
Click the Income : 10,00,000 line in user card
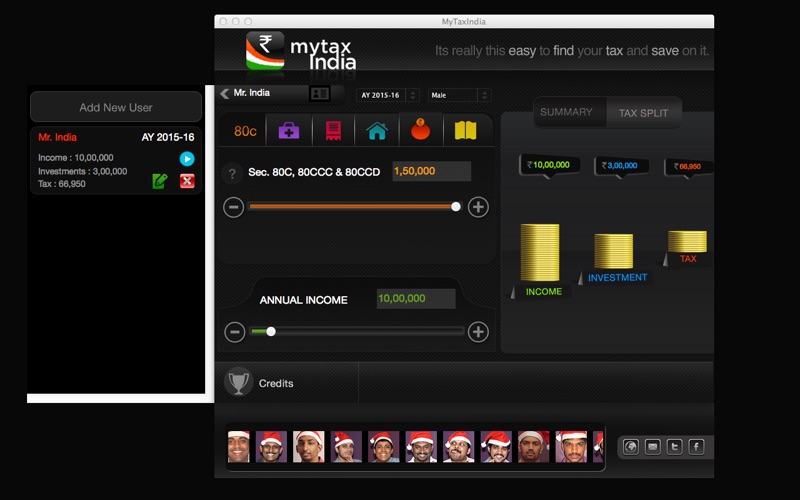[x=76, y=158]
